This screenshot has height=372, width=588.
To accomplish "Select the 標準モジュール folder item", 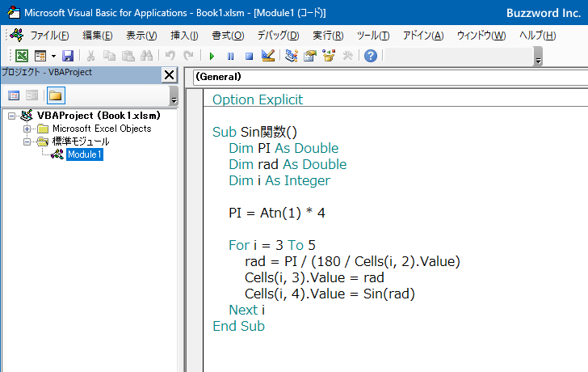I will click(81, 142).
